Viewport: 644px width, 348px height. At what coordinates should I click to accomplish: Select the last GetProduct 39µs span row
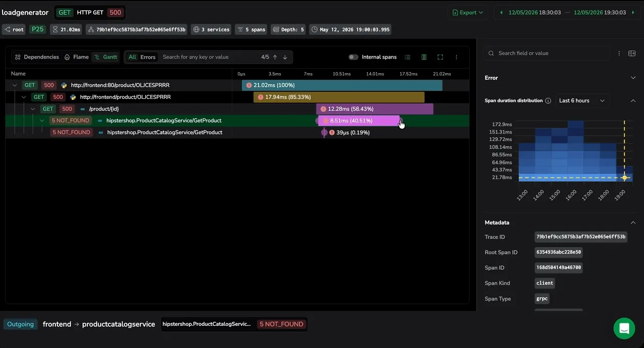[x=237, y=132]
